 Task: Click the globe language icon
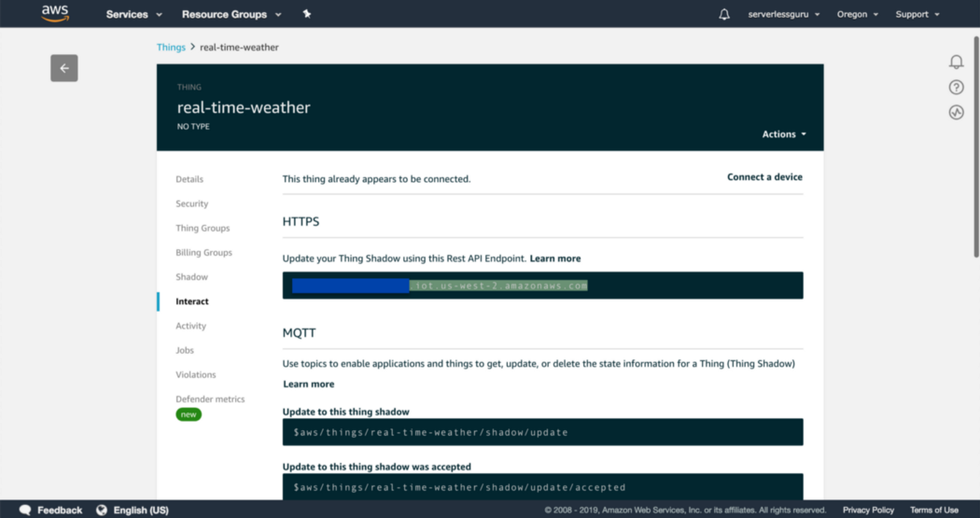101,510
